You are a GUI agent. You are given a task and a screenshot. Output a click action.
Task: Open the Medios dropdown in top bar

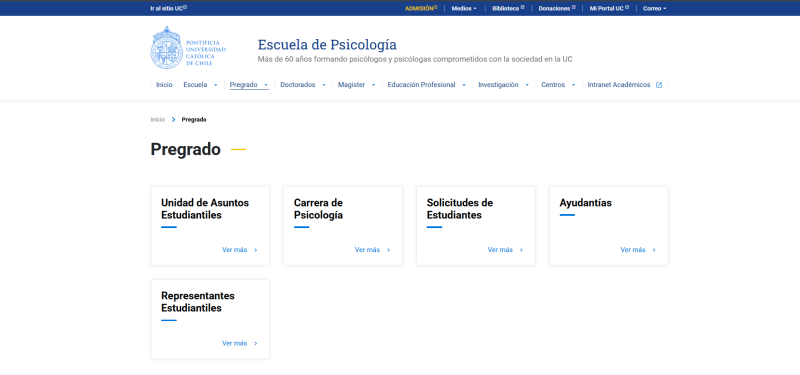click(x=464, y=9)
